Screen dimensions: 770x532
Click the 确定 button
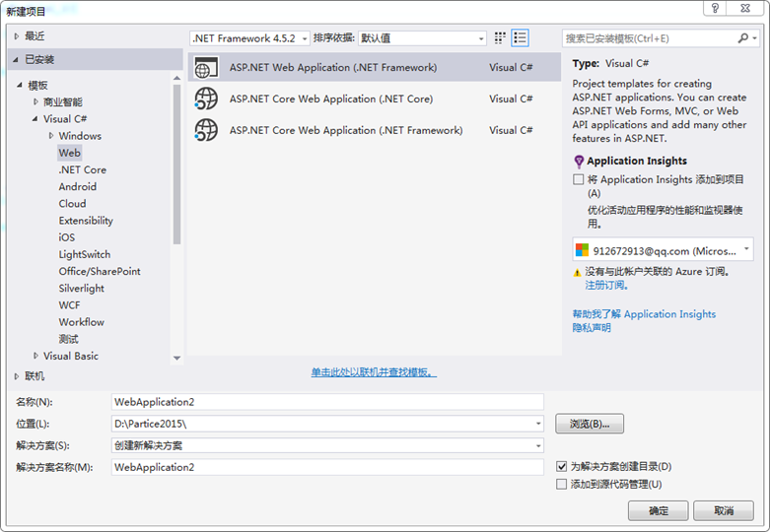point(658,511)
